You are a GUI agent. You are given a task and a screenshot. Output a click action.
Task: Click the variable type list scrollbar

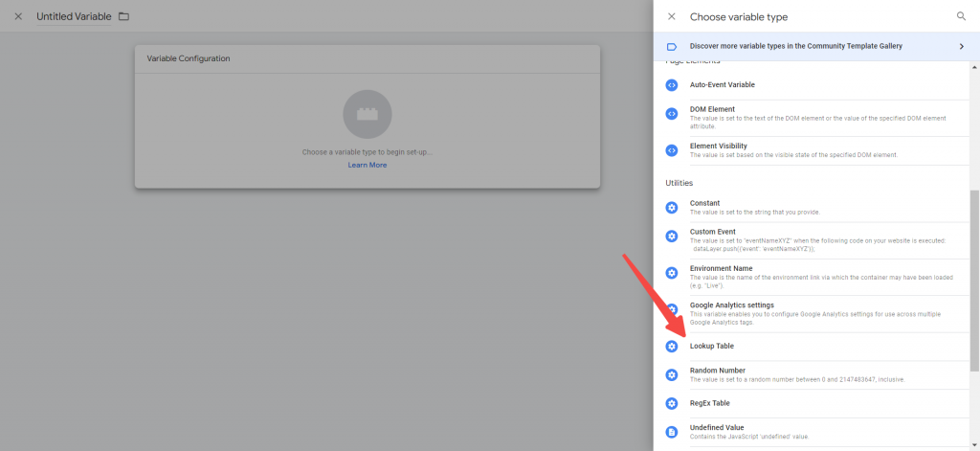point(974,281)
